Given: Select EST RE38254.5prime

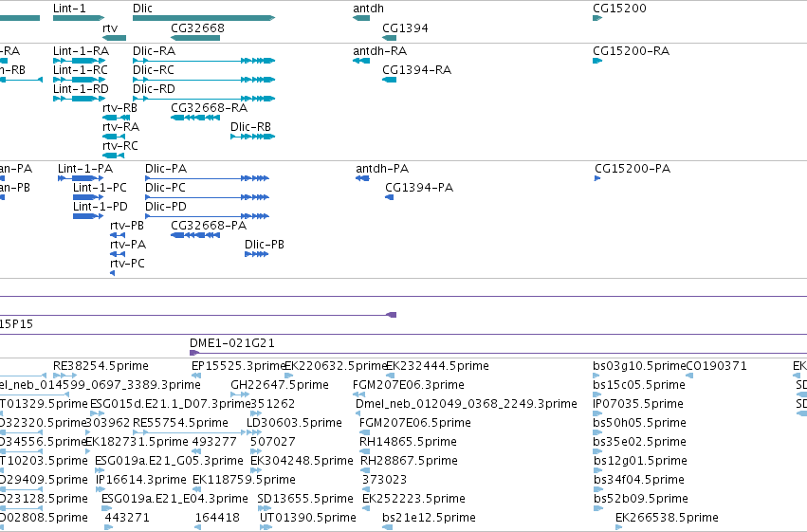Looking at the screenshot, I should tap(65, 376).
